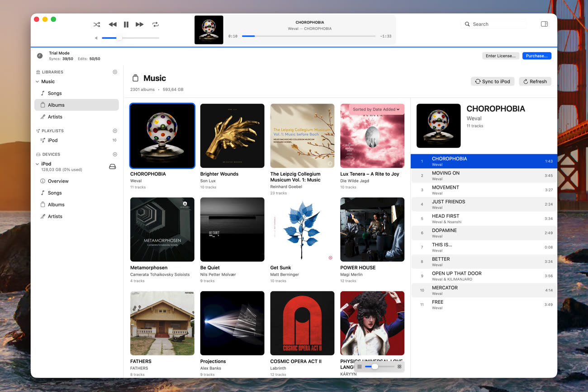
Task: Select the Get Sunk album cover
Action: pyautogui.click(x=303, y=229)
